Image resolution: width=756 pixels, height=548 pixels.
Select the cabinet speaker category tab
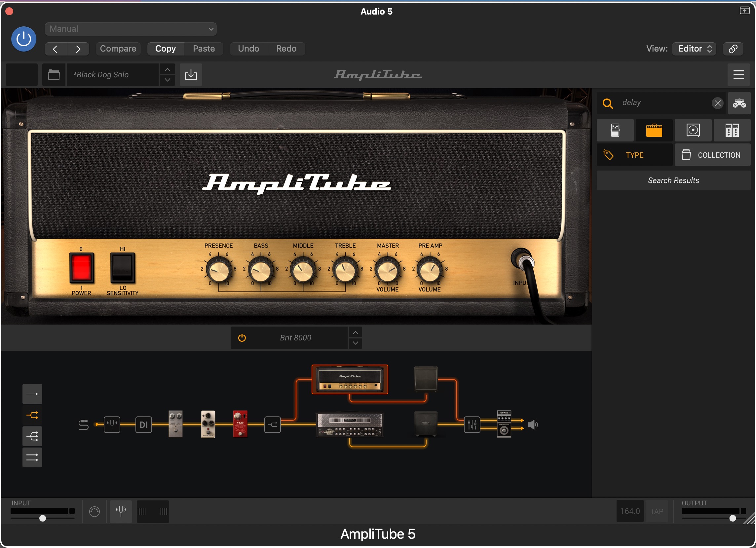[693, 130]
